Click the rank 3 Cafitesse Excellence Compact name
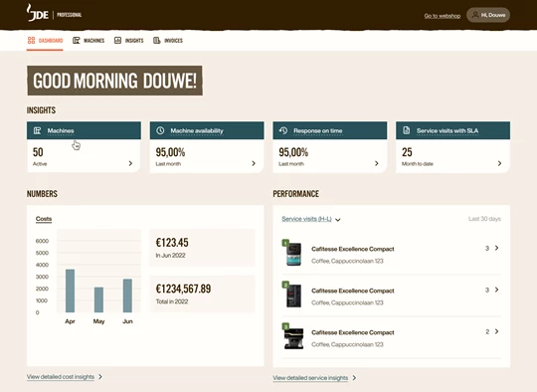 [353, 332]
